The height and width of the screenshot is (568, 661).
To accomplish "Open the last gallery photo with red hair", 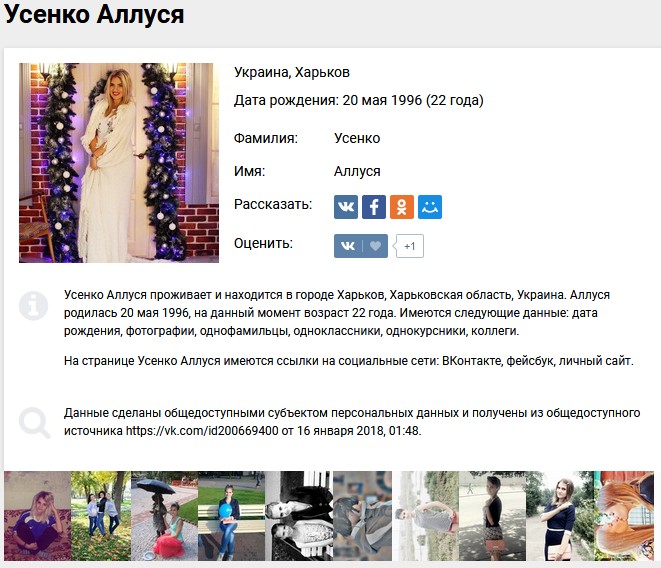I will pos(624,516).
